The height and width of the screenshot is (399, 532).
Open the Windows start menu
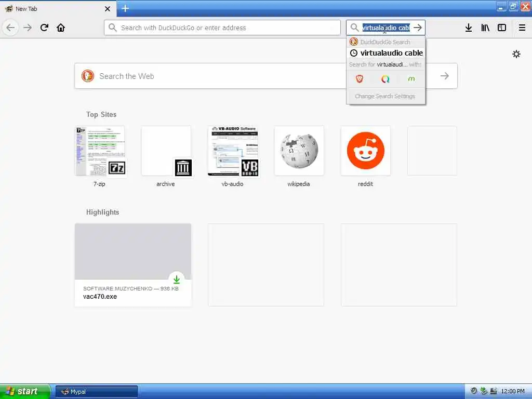tap(25, 391)
